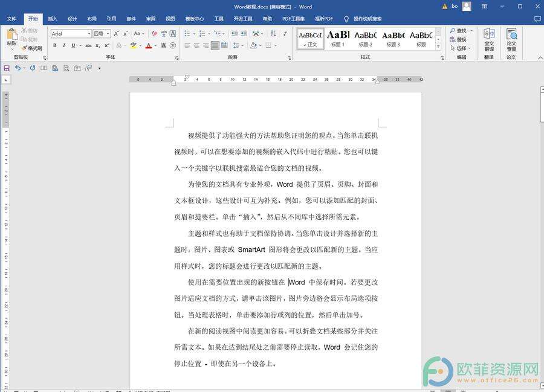Viewport: 544px width, 392px height.
Task: Open the line spacing dropdown
Action: pos(238,45)
